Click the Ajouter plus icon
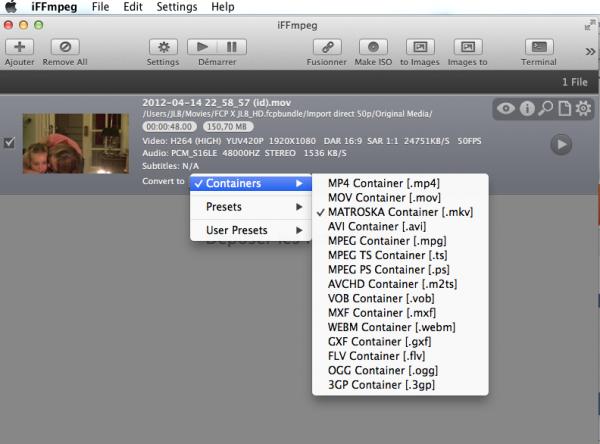The image size is (600, 444). point(20,47)
